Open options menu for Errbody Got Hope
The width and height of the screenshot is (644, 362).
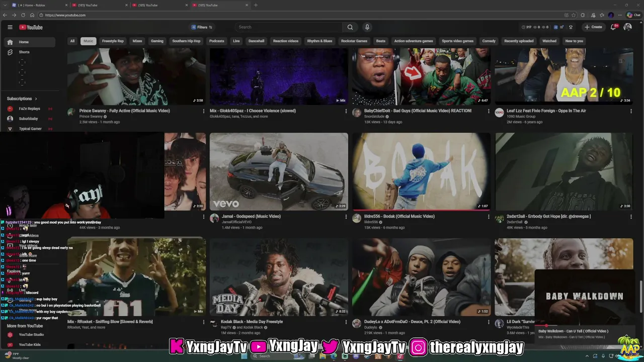click(631, 217)
